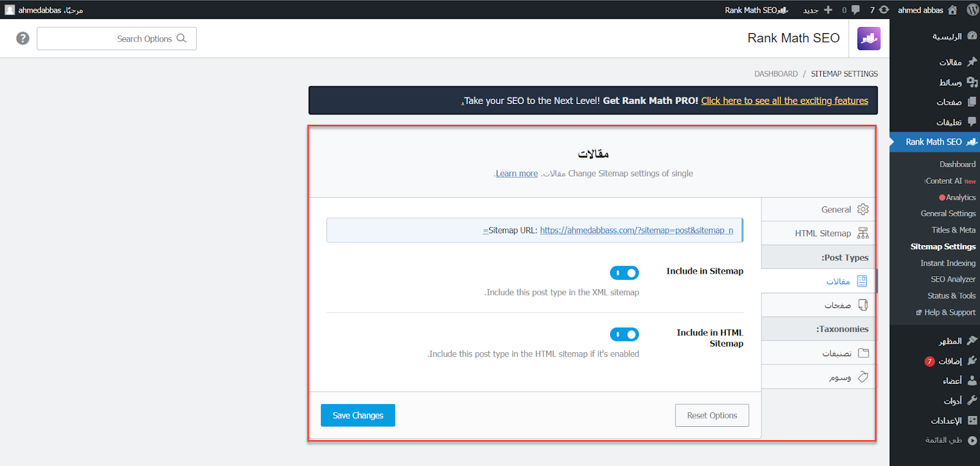
Task: Click the home icon beside ahmed abbas
Action: (x=952, y=10)
